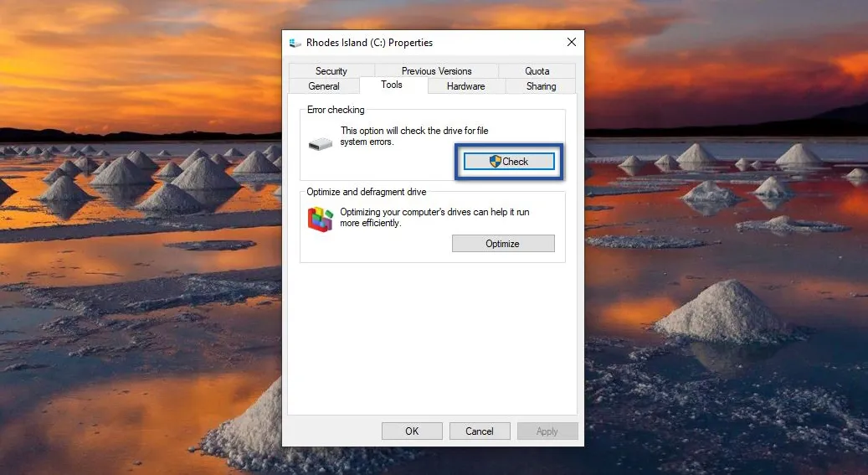Go to the General tab
Image resolution: width=868 pixels, height=475 pixels.
click(x=324, y=86)
